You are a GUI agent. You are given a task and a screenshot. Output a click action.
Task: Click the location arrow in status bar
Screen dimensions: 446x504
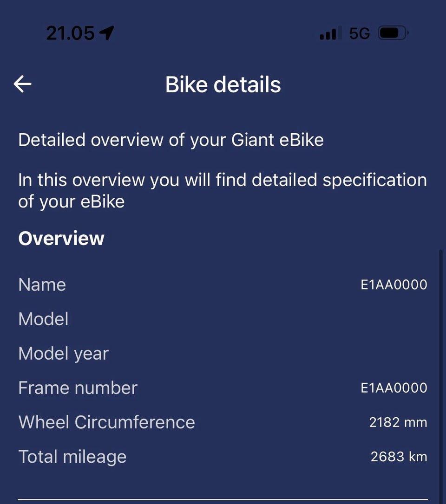pos(107,33)
